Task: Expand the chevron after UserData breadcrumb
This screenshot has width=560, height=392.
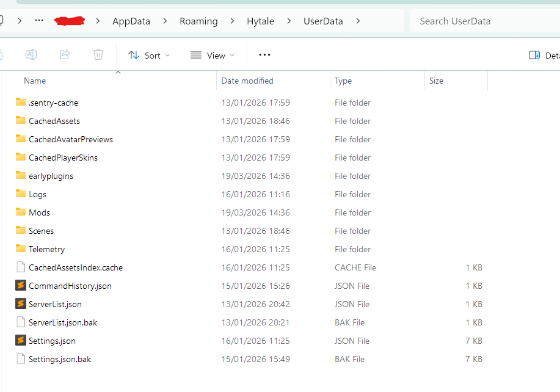Action: click(358, 21)
